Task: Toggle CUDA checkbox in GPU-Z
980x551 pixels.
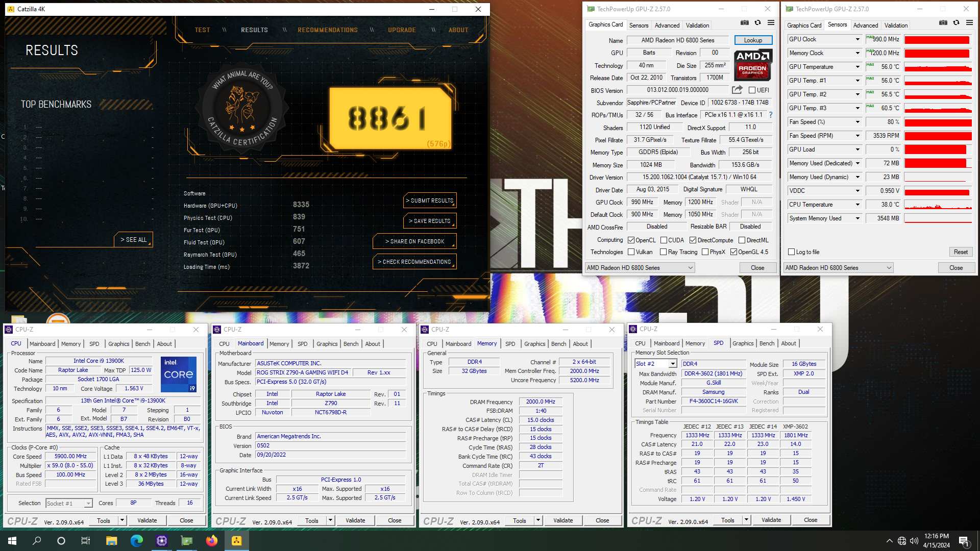Action: tap(664, 240)
